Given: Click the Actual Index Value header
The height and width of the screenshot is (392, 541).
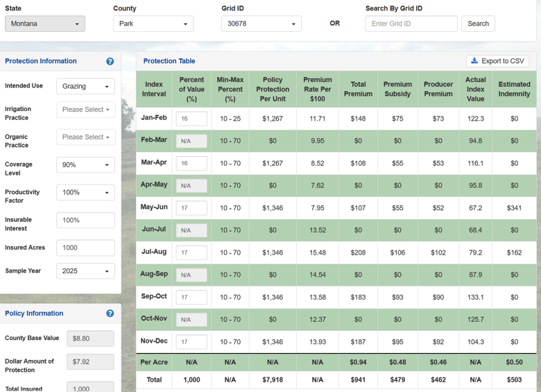Looking at the screenshot, I should pyautogui.click(x=475, y=89).
